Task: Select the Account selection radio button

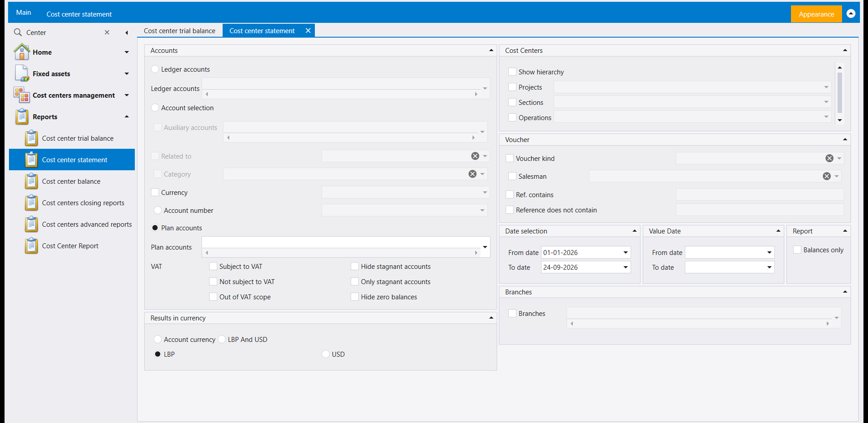Action: pos(155,108)
